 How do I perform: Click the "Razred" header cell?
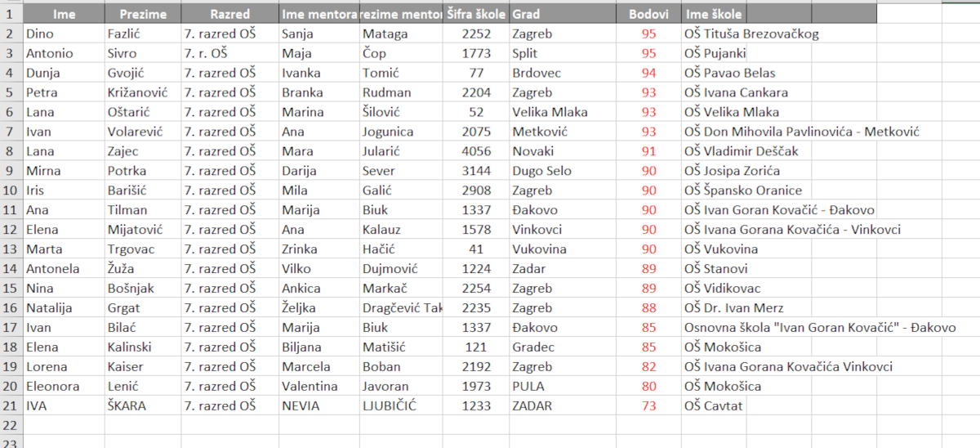point(229,15)
